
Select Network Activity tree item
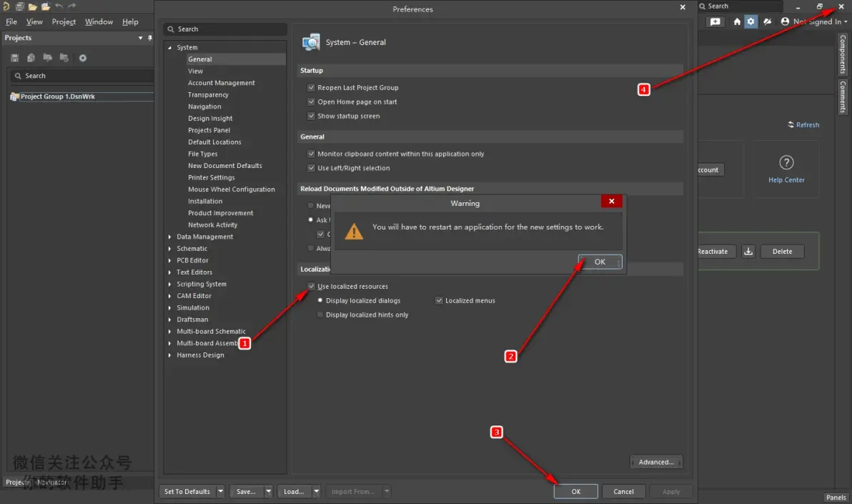coord(212,225)
